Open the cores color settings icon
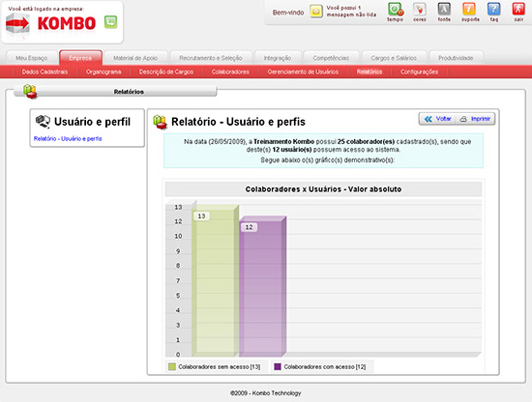Viewport: 532px width, 402px height. [420, 10]
